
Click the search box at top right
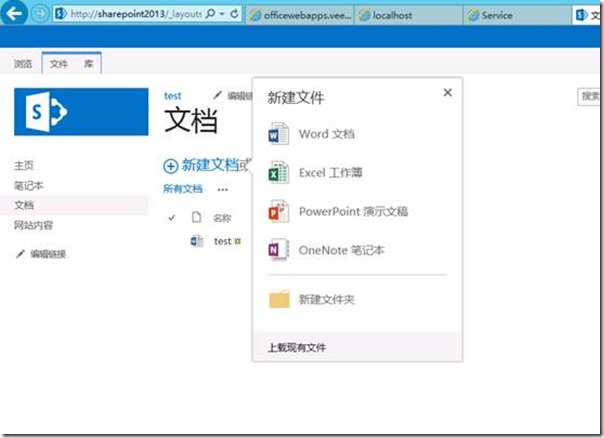point(589,96)
